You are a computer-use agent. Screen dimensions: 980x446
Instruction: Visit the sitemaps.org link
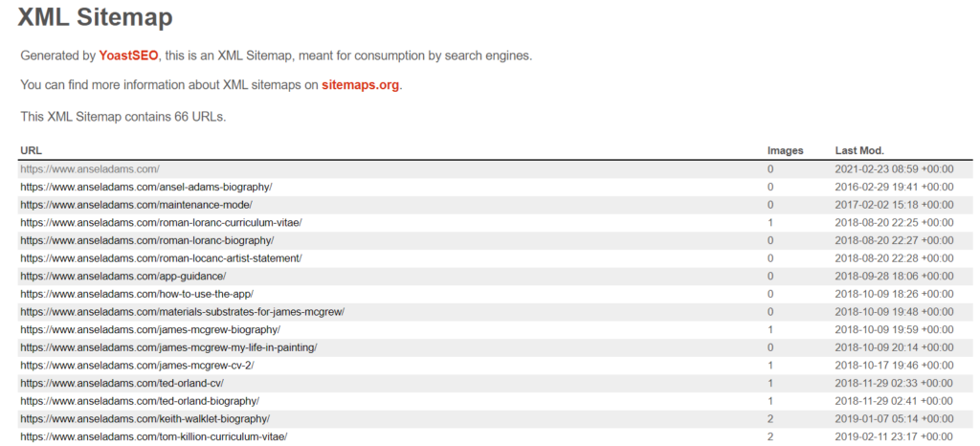[360, 85]
